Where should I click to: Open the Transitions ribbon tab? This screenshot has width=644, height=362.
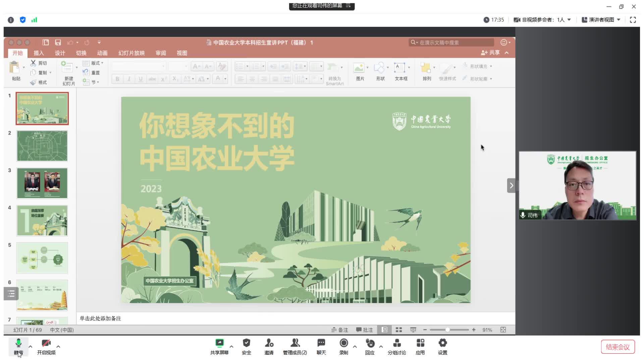point(81,53)
